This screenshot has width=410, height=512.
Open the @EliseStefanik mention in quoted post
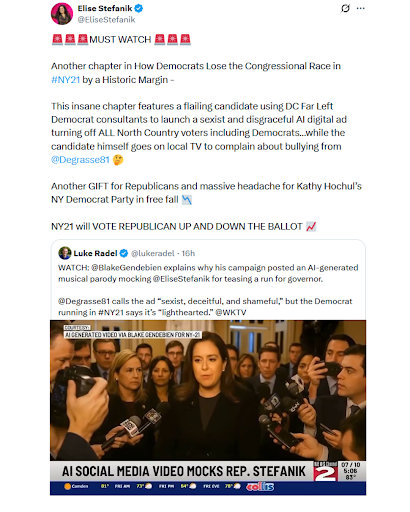point(181,279)
